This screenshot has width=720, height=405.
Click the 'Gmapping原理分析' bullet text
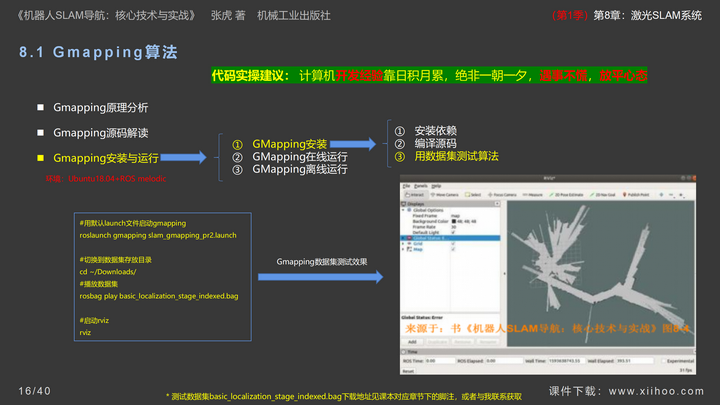point(101,107)
